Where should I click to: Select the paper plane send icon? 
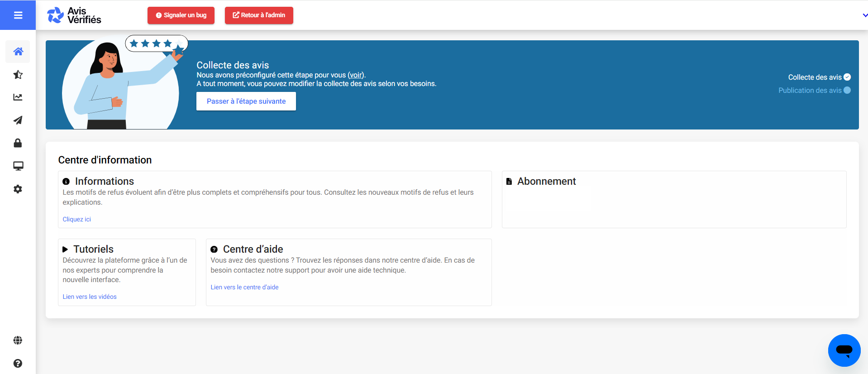18,120
